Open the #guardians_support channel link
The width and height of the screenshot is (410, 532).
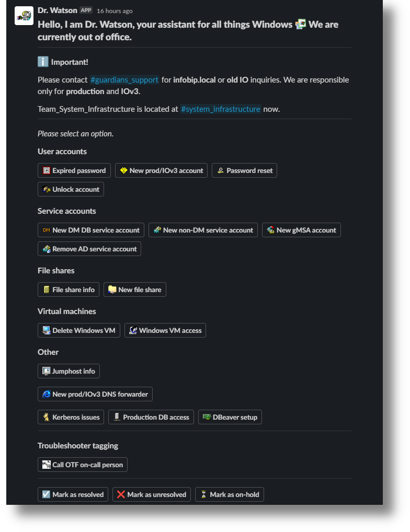[124, 80]
